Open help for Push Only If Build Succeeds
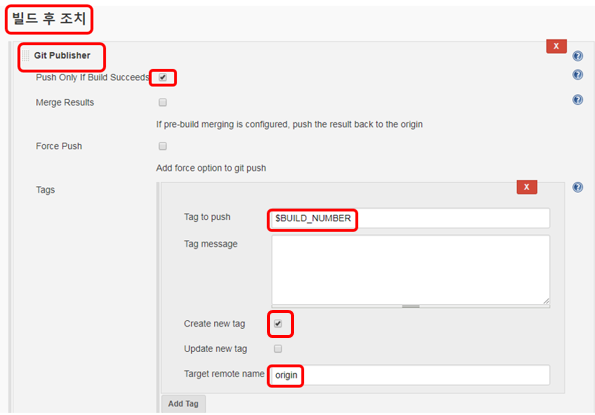Image resolution: width=595 pixels, height=415 pixels. [x=578, y=75]
